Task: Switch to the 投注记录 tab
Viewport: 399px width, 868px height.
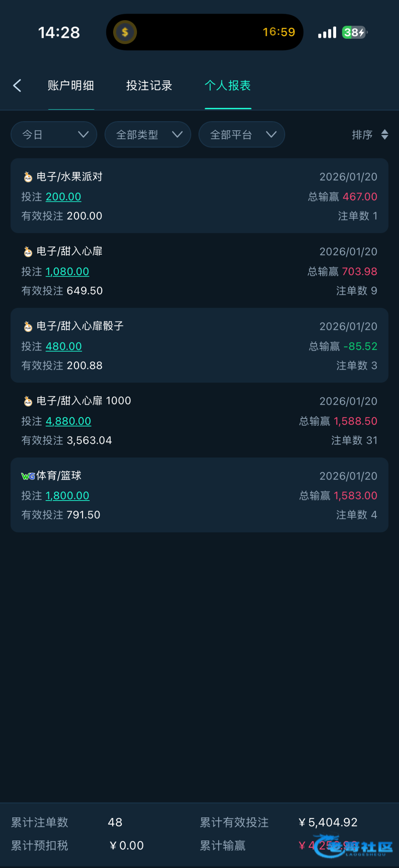Action: pos(149,86)
